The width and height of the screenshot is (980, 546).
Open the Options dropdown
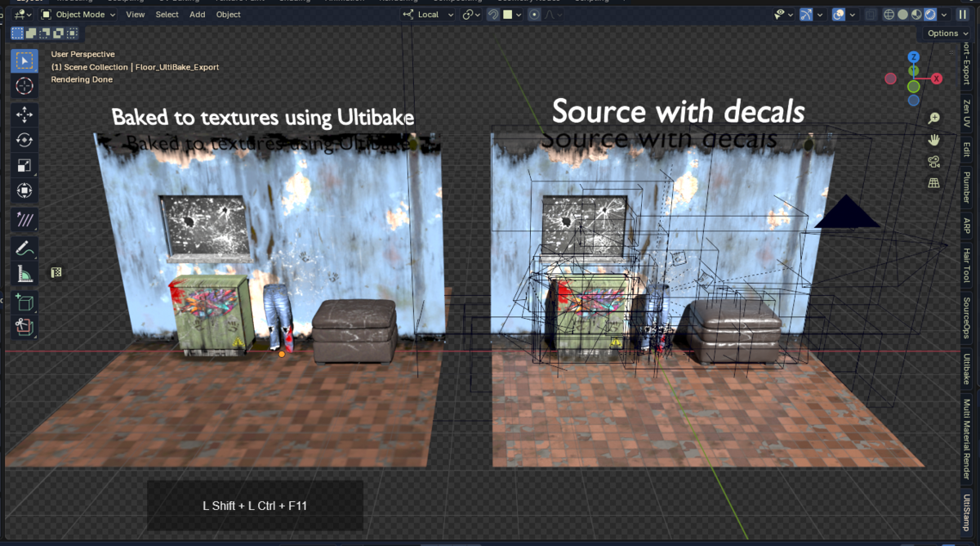point(947,34)
